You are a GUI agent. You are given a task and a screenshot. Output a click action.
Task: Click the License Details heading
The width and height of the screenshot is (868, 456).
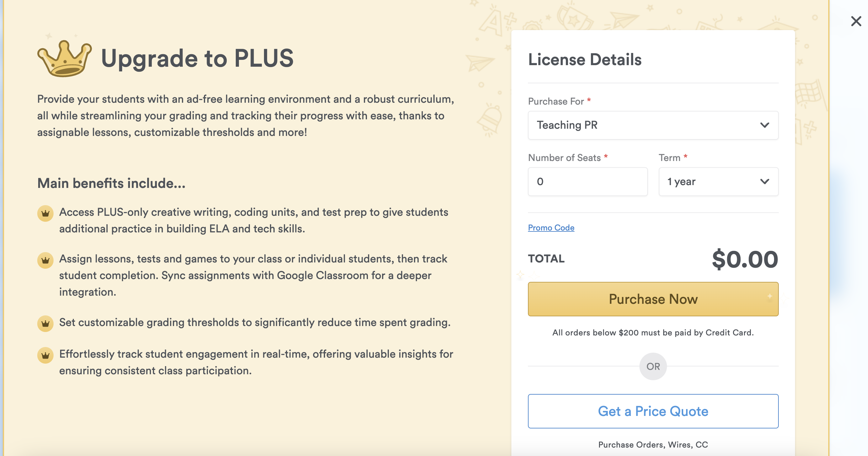(585, 60)
